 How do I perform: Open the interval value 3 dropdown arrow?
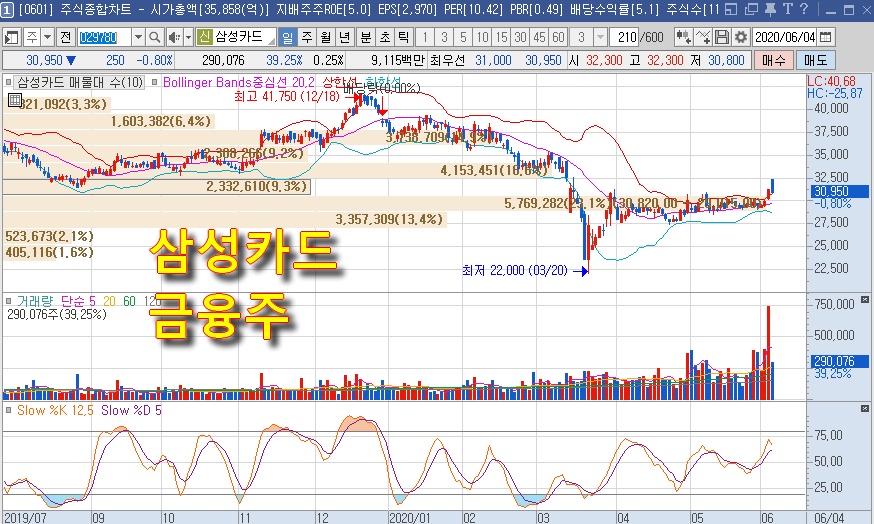click(x=600, y=37)
